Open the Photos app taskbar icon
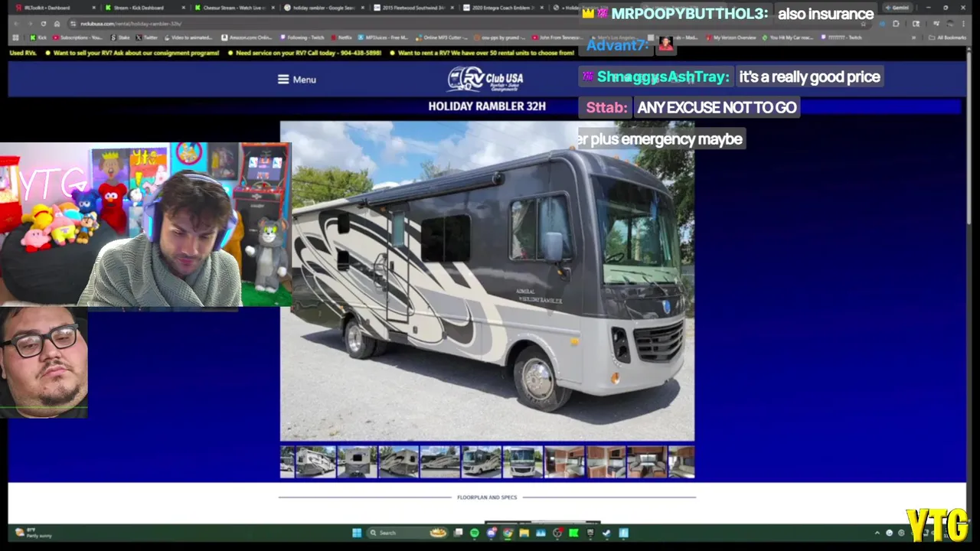 click(541, 533)
